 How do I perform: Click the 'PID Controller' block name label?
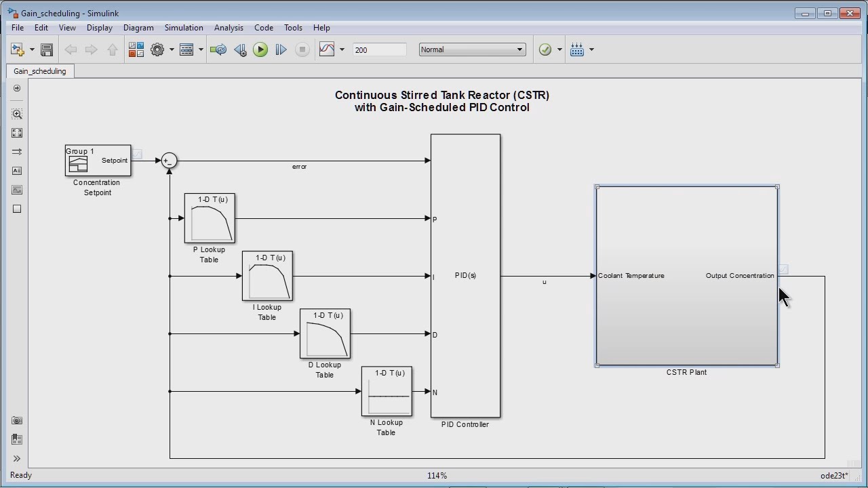click(465, 424)
